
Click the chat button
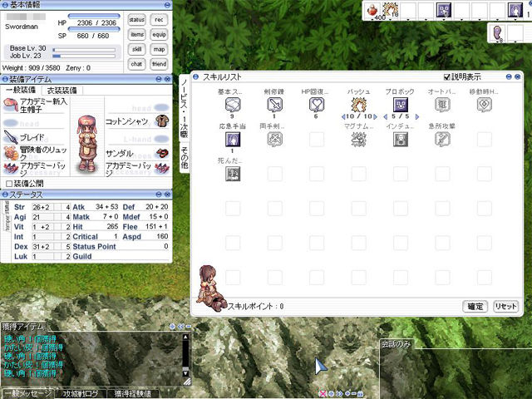pos(137,64)
